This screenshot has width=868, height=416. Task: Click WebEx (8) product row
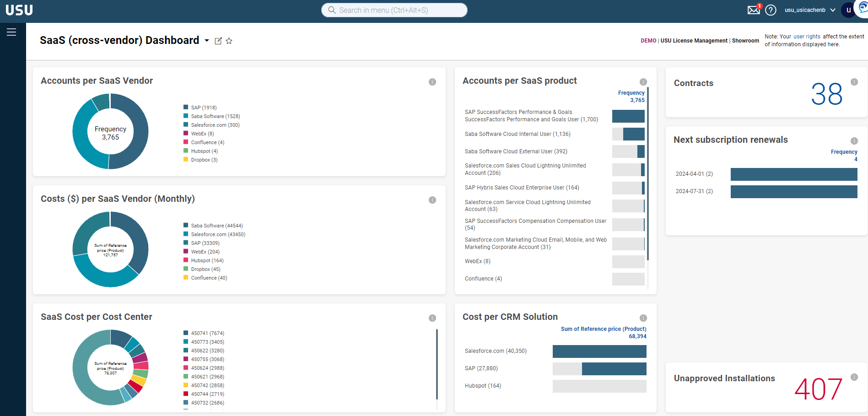pos(555,261)
